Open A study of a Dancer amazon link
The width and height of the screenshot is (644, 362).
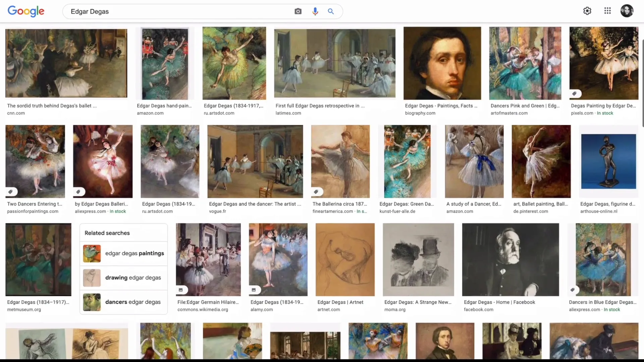[x=474, y=204]
